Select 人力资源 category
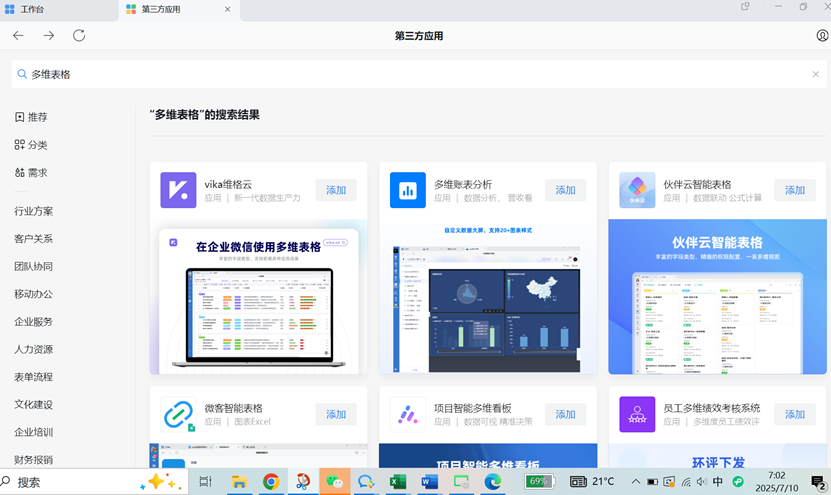This screenshot has width=831, height=495. point(33,349)
